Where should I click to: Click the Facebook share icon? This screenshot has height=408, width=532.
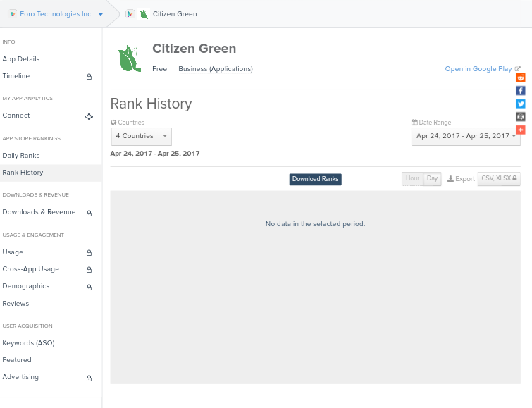point(521,91)
